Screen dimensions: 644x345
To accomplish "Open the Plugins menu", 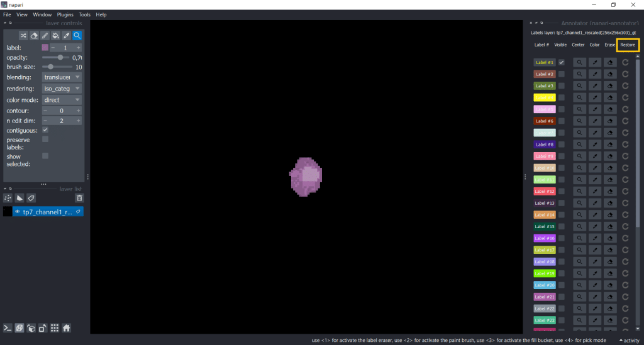I will (x=65, y=14).
